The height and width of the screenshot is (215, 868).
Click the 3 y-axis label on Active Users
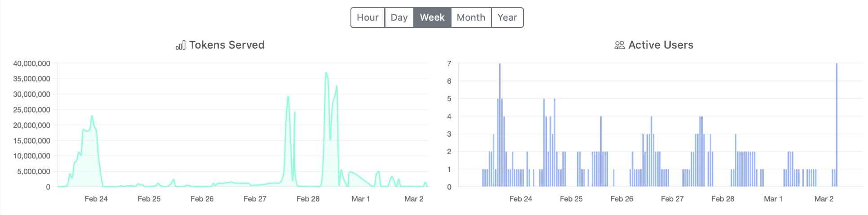click(449, 134)
